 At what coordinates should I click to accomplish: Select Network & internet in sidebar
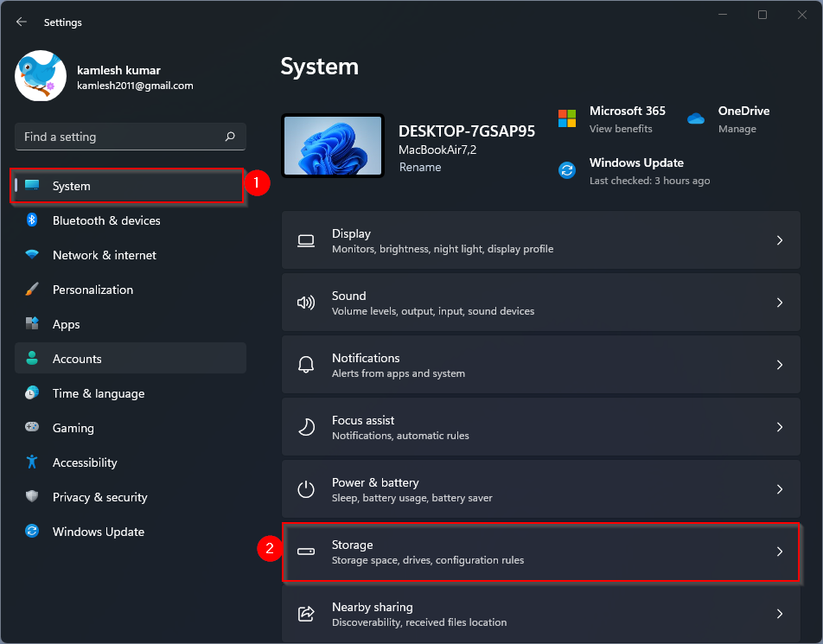coord(104,255)
